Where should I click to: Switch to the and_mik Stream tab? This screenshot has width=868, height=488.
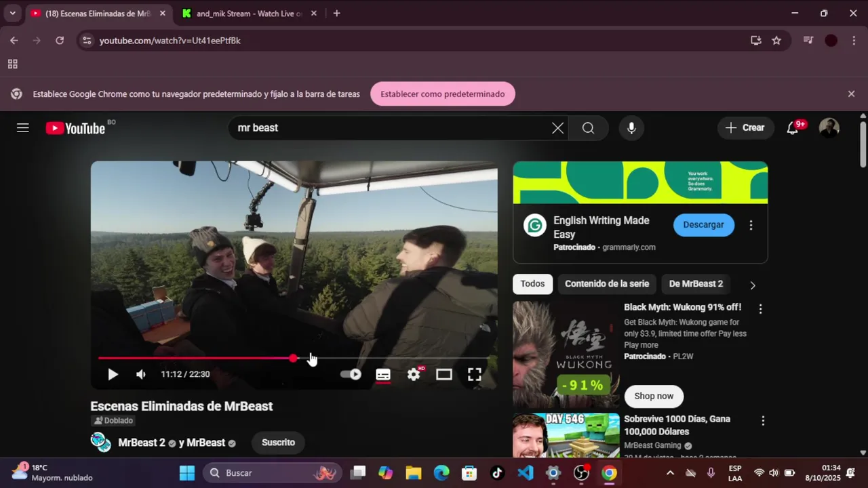(x=248, y=14)
